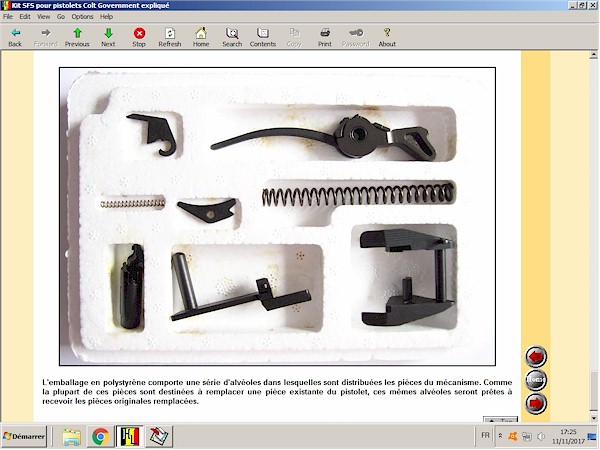Open the Edit menu
The height and width of the screenshot is (450, 600).
[25, 16]
